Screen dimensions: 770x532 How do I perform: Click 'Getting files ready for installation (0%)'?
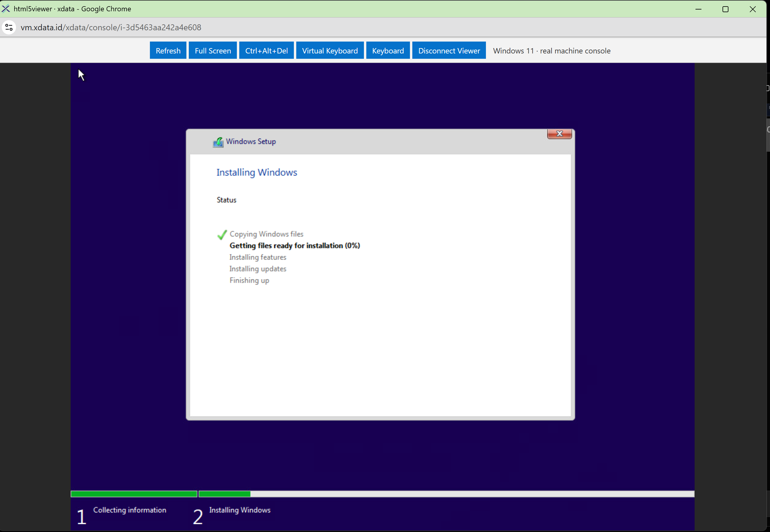(295, 246)
